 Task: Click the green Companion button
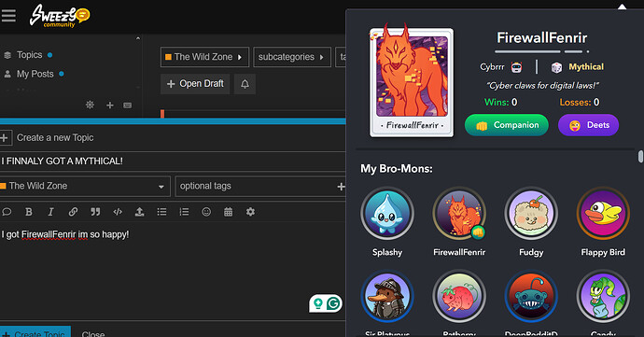tap(507, 125)
